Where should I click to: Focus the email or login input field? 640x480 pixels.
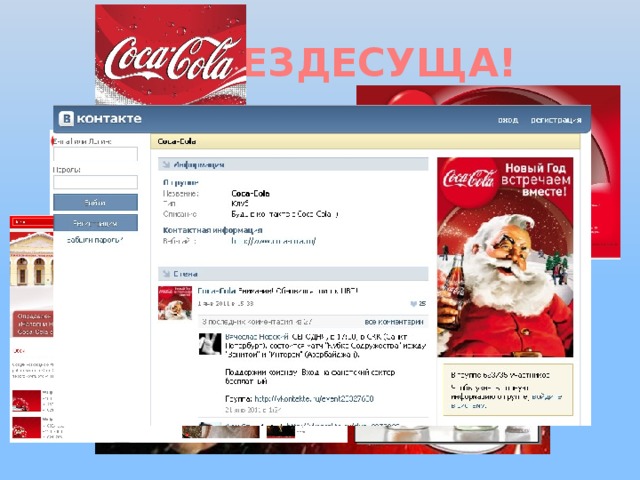(96, 154)
